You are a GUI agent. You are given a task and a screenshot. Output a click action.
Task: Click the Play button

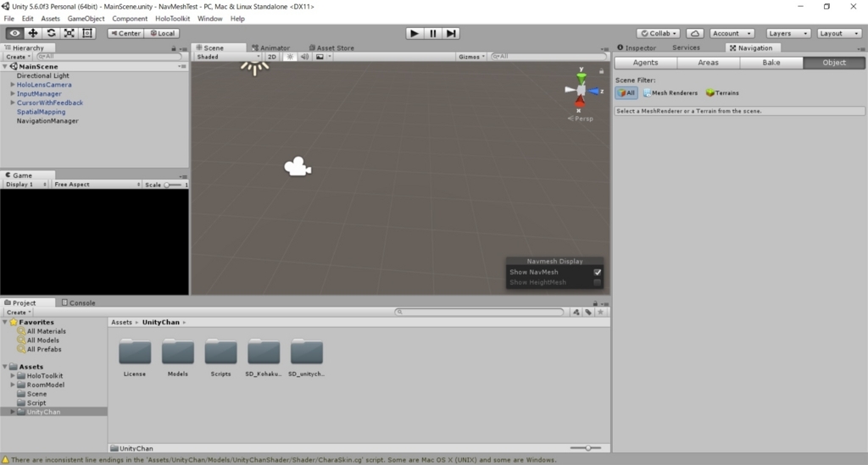pos(414,33)
